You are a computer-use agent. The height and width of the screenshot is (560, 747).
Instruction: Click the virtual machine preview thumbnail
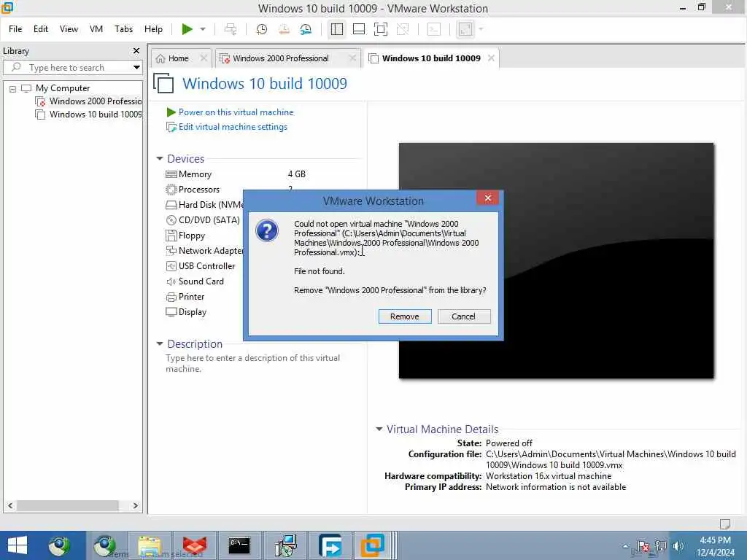click(556, 260)
